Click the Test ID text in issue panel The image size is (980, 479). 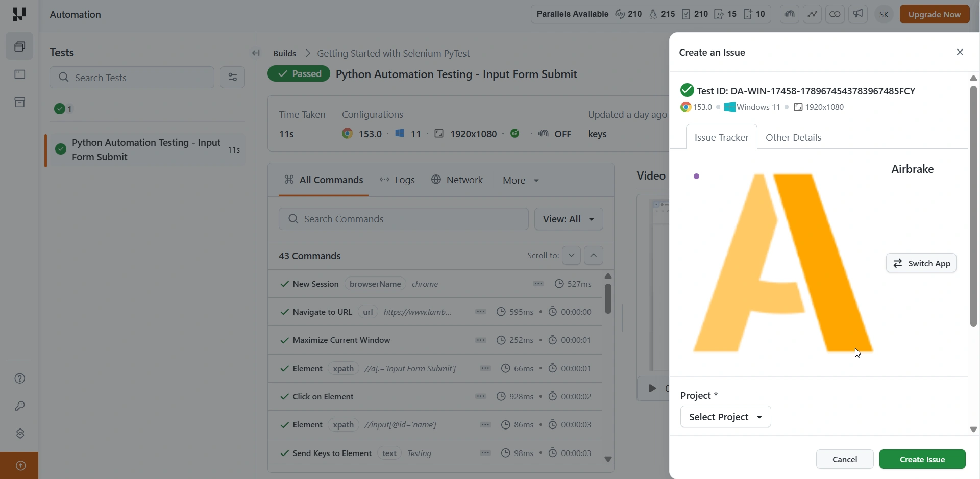point(806,91)
